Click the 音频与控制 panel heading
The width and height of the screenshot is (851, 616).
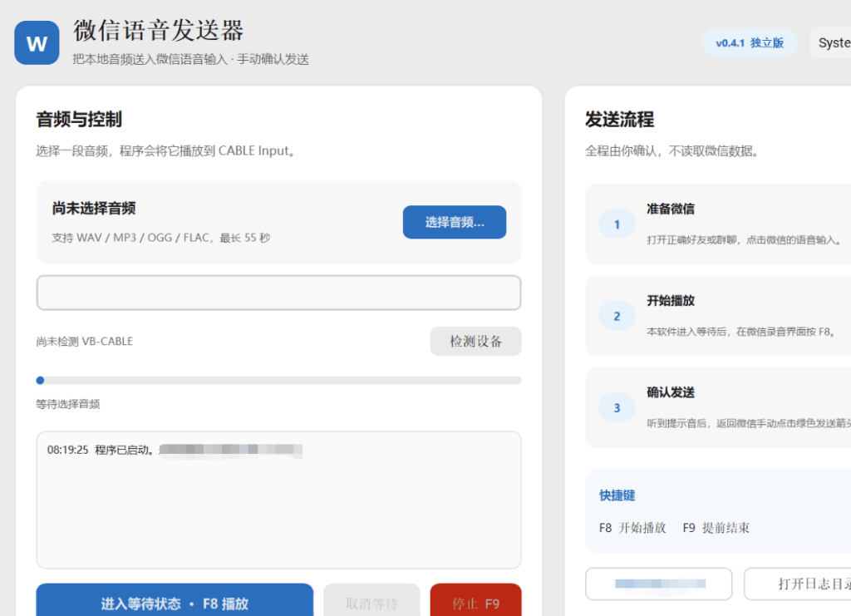[x=79, y=120]
